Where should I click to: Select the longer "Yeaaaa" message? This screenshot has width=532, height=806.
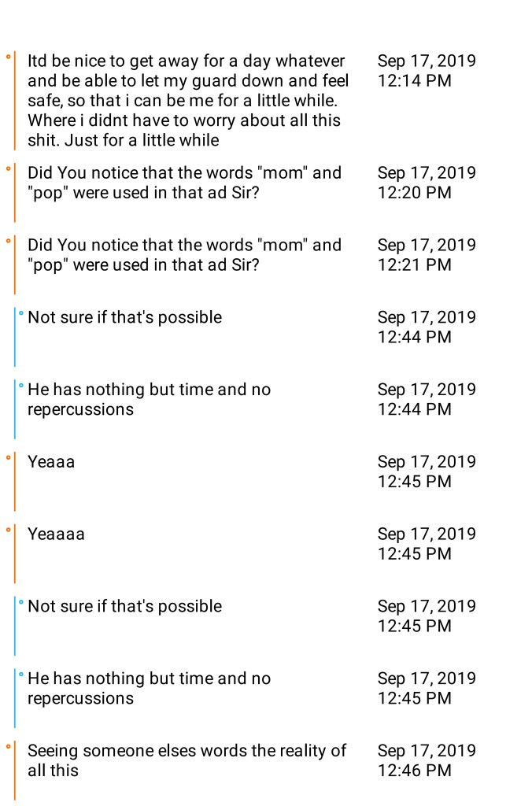(x=56, y=534)
